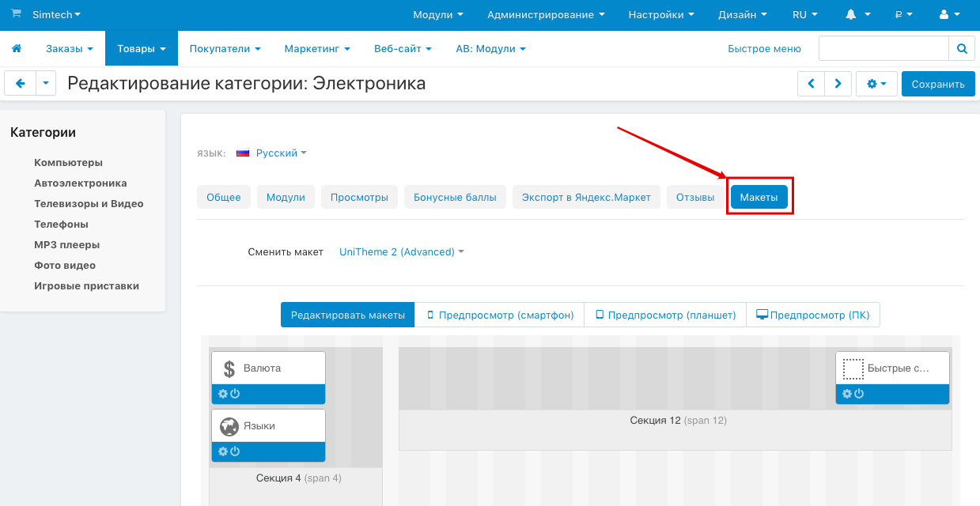Click inside the search input field
This screenshot has height=506, width=980.
[x=882, y=48]
